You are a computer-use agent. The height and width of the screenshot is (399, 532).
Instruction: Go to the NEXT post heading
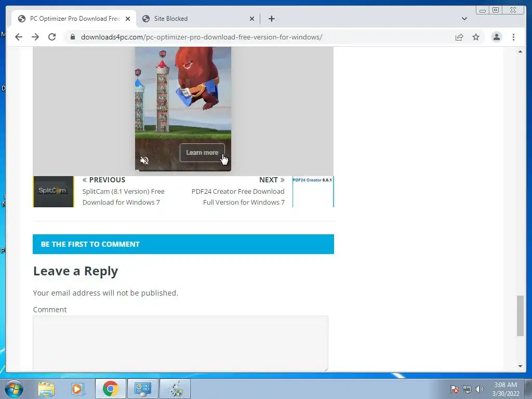(272, 180)
